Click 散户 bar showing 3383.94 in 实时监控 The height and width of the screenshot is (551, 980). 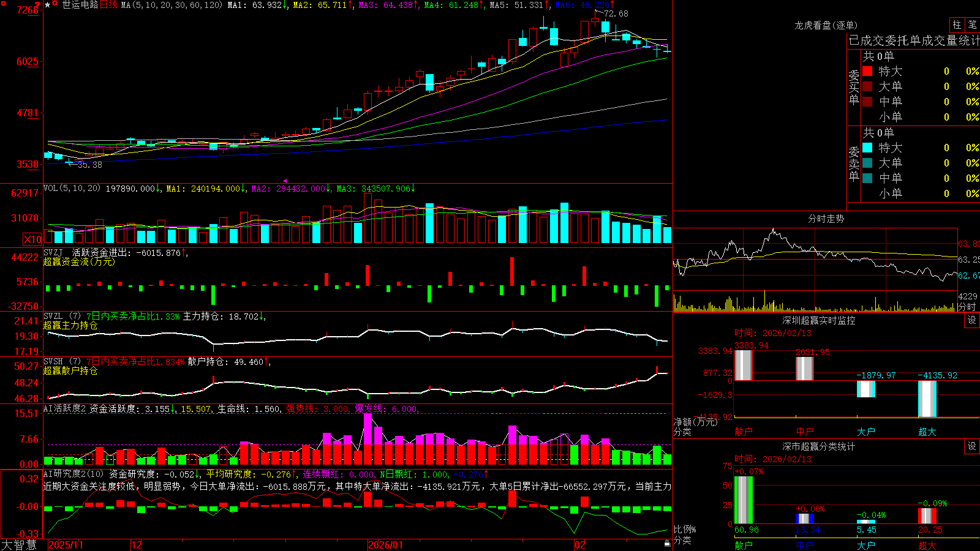(x=744, y=365)
